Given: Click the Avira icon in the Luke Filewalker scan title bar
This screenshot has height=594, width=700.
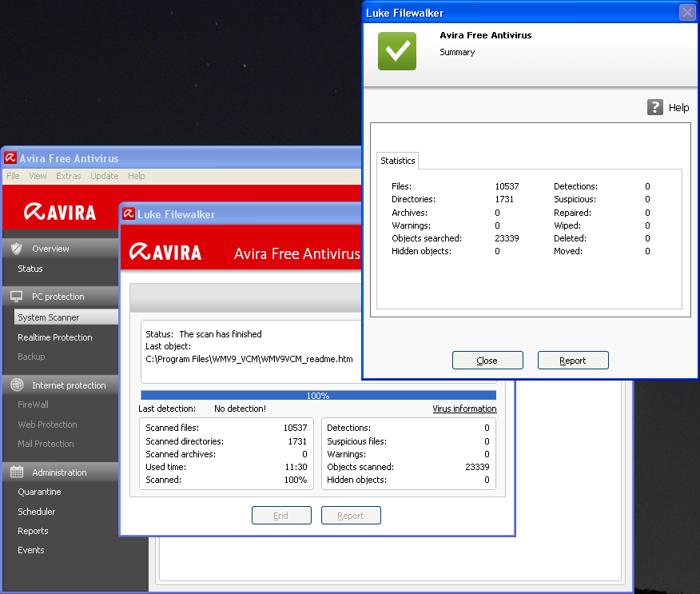Looking at the screenshot, I should click(x=129, y=214).
